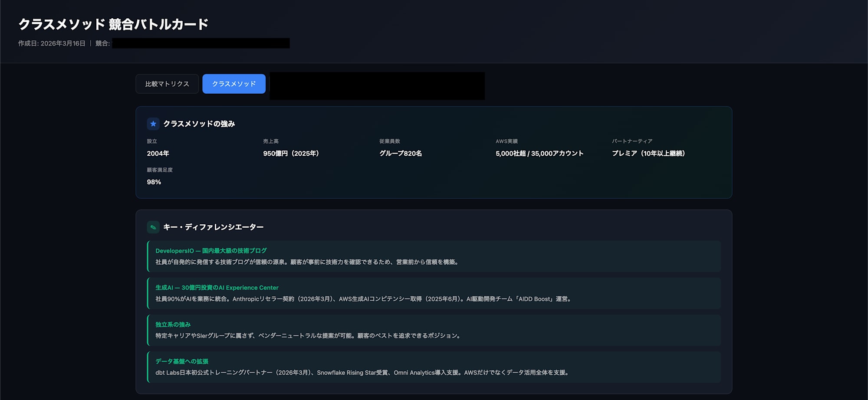Click the 独立系の強み heading
868x400 pixels.
click(x=172, y=324)
